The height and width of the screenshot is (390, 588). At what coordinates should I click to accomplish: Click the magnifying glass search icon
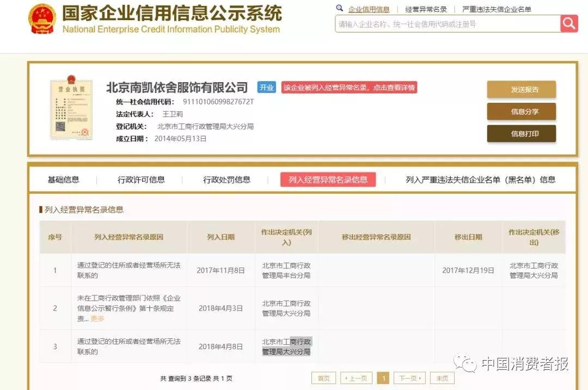[x=568, y=24]
